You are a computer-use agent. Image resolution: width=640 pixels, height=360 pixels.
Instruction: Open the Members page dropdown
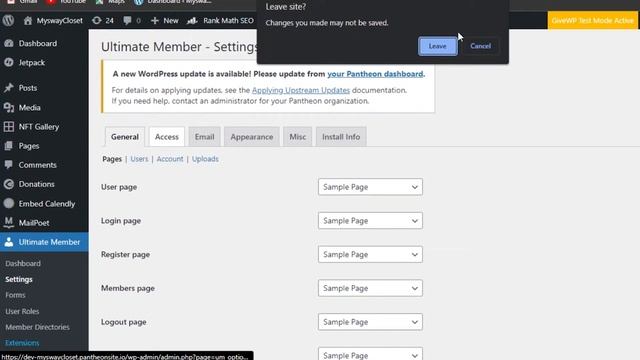coord(370,288)
